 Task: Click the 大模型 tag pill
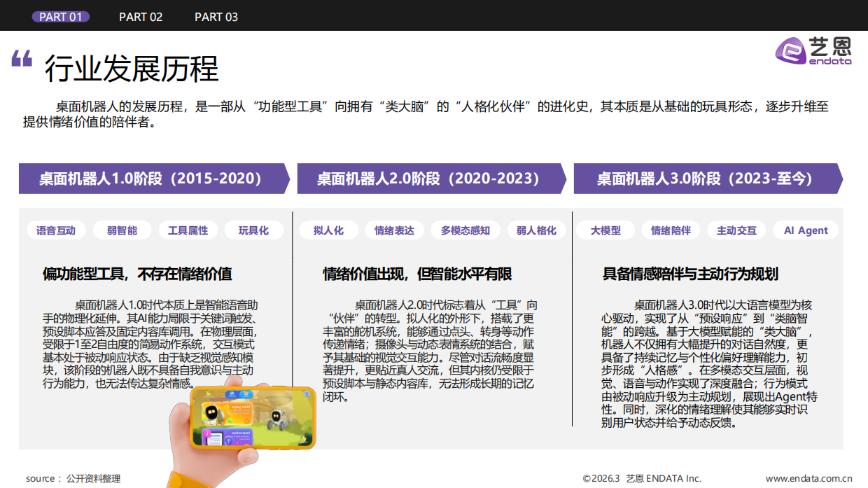(605, 230)
